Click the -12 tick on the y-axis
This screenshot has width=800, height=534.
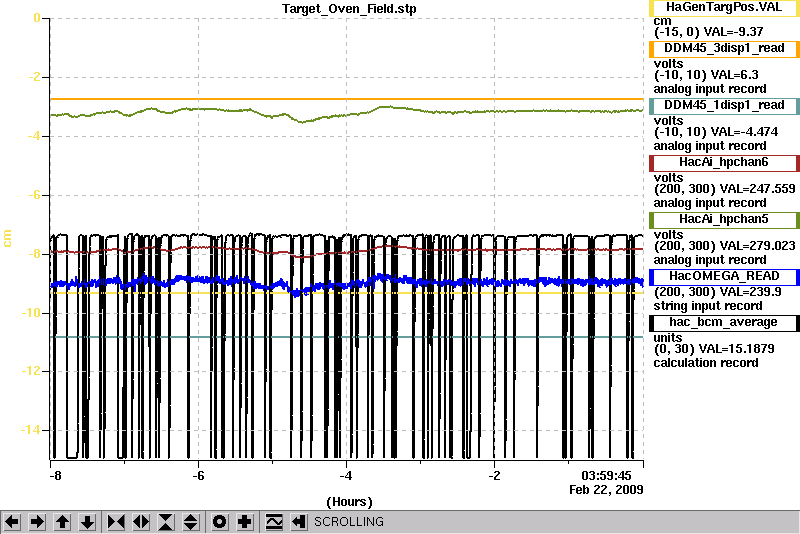[30, 371]
